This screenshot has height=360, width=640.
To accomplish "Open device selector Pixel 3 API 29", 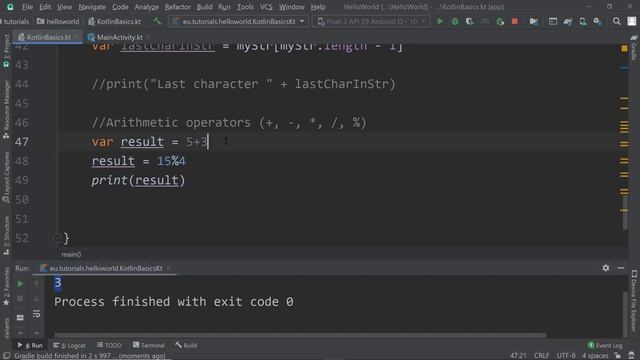I will pyautogui.click(x=371, y=21).
